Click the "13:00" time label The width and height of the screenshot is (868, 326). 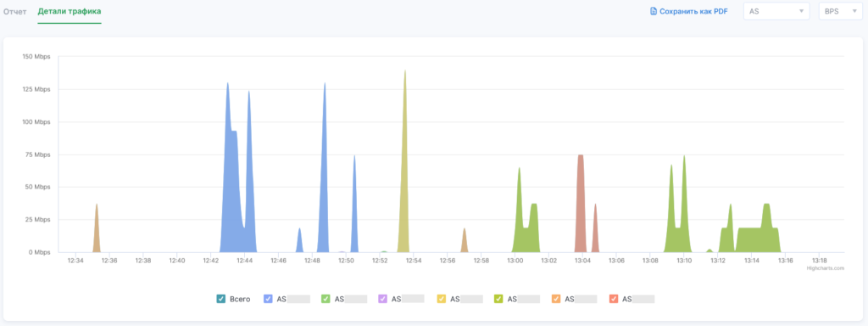click(515, 261)
